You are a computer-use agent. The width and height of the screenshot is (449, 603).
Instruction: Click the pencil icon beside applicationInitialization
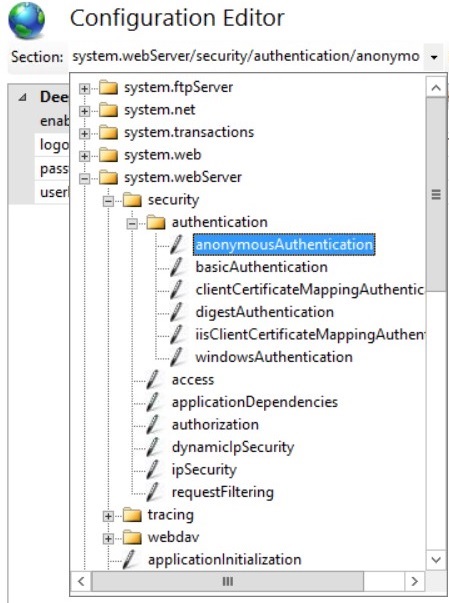point(129,560)
